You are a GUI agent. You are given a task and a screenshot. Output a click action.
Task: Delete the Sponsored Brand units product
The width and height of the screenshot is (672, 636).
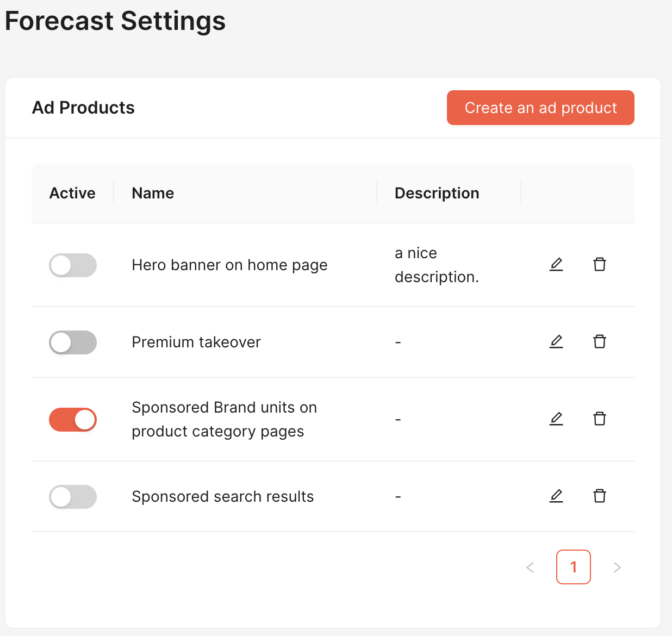click(600, 419)
